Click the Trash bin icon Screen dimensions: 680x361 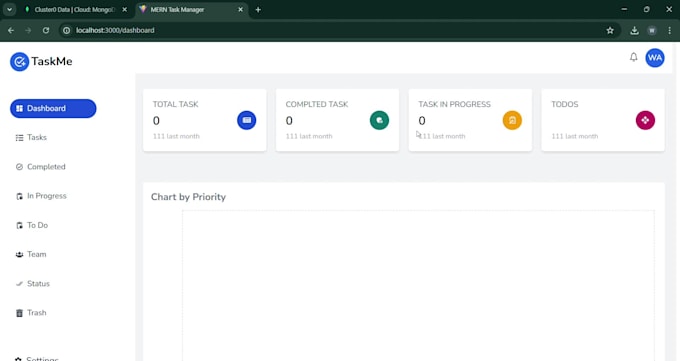click(x=20, y=313)
